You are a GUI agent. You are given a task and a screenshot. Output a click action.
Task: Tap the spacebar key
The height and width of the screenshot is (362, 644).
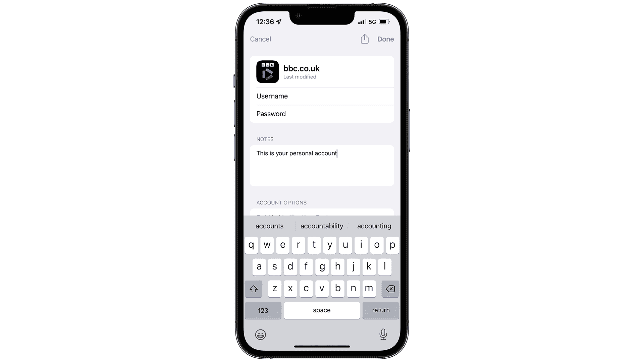322,310
